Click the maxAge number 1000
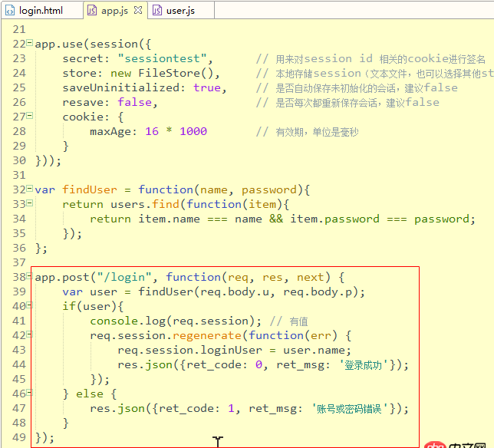This screenshot has width=494, height=448. pos(193,131)
